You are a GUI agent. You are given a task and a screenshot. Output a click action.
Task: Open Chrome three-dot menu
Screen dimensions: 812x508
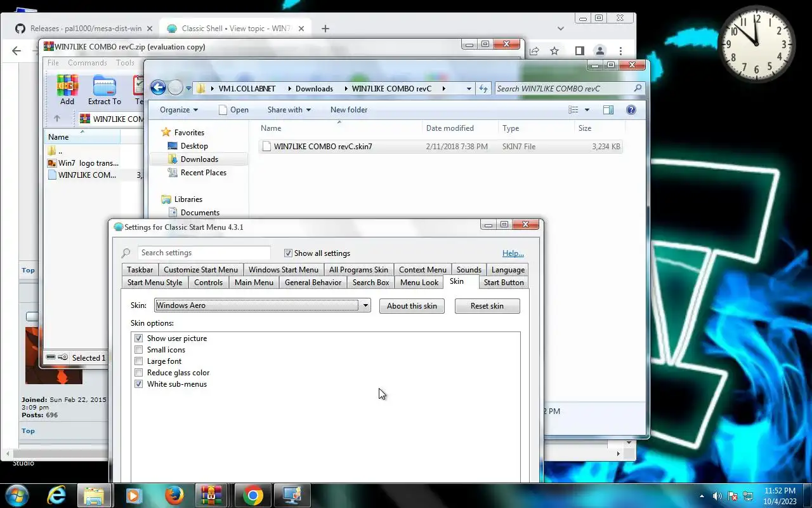(620, 51)
